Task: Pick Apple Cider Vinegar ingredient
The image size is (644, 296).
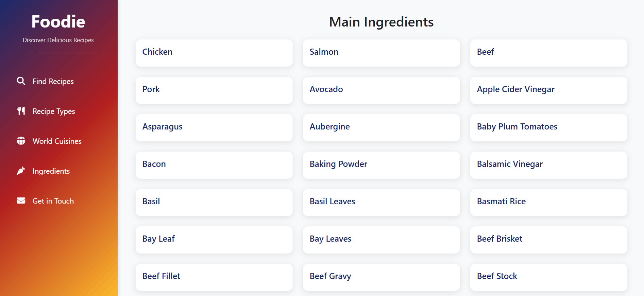Action: coord(549,90)
